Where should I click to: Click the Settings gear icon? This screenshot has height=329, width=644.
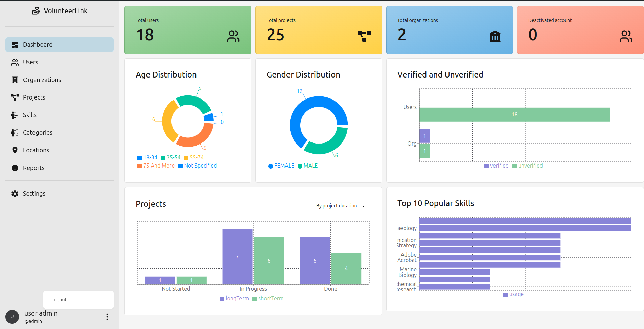pos(15,194)
